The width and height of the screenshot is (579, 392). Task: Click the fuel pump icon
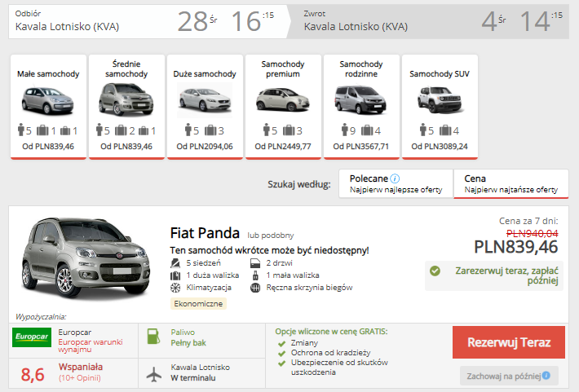point(152,337)
